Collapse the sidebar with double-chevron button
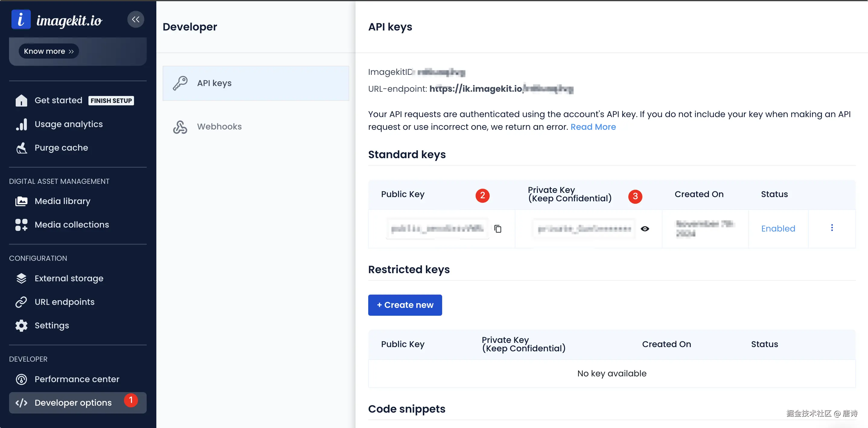Viewport: 868px width, 428px height. (x=136, y=20)
